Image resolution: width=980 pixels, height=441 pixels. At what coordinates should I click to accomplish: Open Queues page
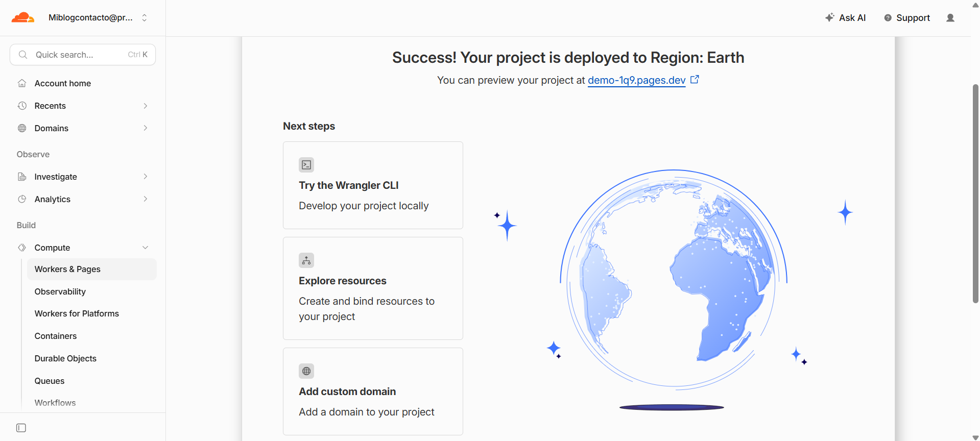[x=50, y=381]
